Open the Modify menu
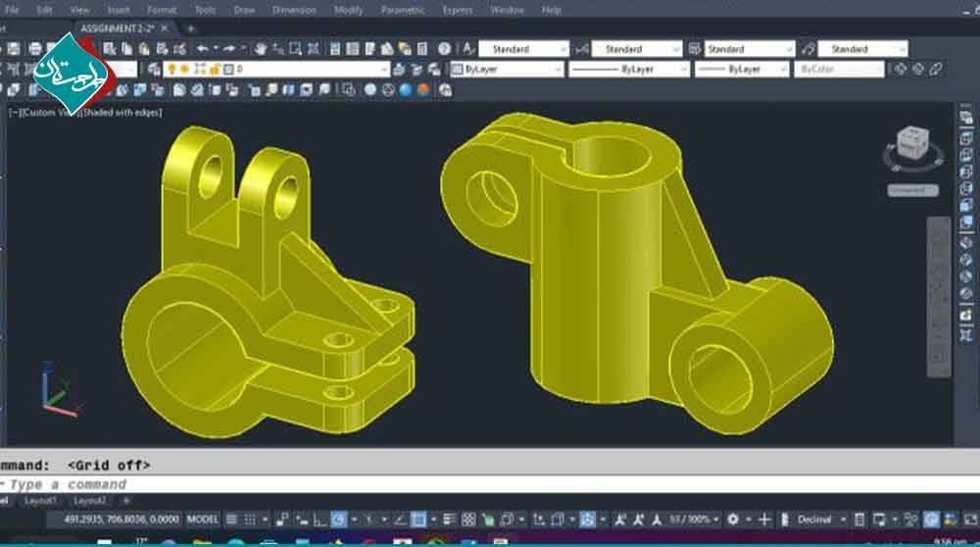Viewport: 980px width, 547px height. coord(349,10)
